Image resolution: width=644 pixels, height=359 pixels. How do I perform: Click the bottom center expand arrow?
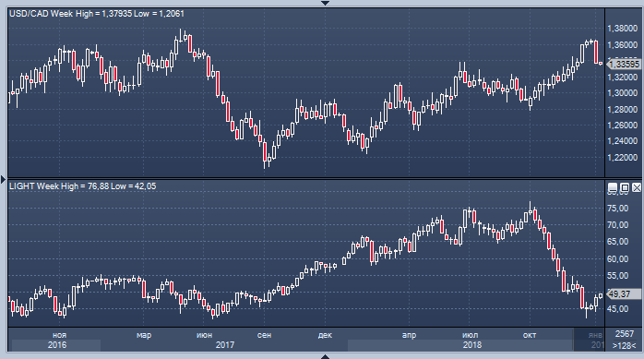(x=325, y=356)
